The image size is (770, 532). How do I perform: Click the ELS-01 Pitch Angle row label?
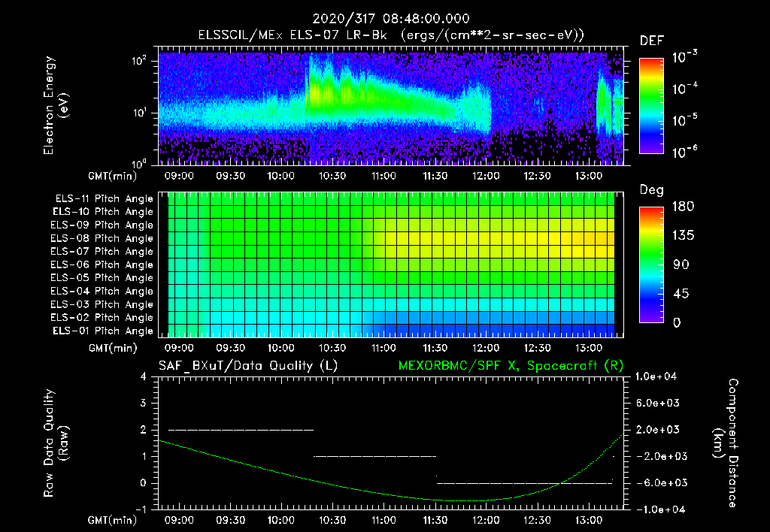click(x=103, y=331)
